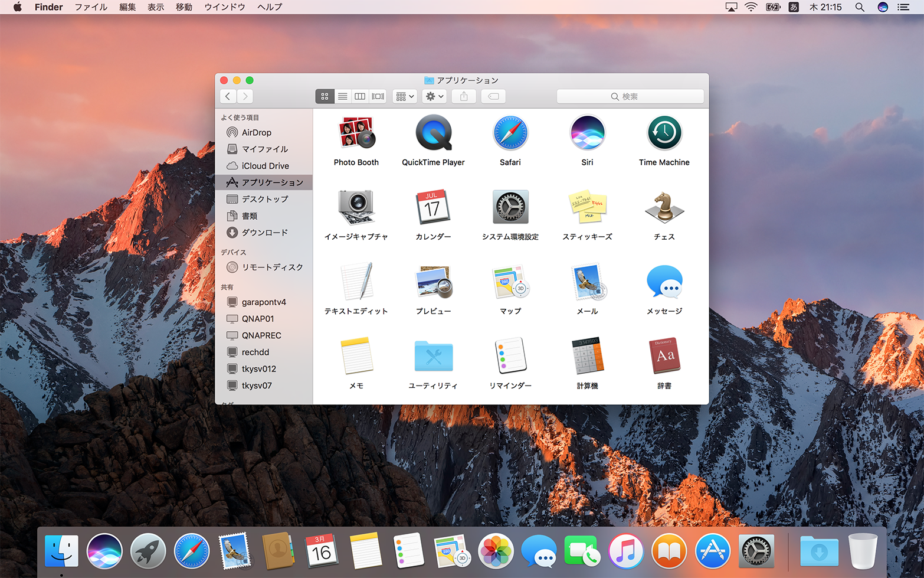The image size is (924, 578).
Task: Select shared server garapontv4
Action: tap(264, 302)
